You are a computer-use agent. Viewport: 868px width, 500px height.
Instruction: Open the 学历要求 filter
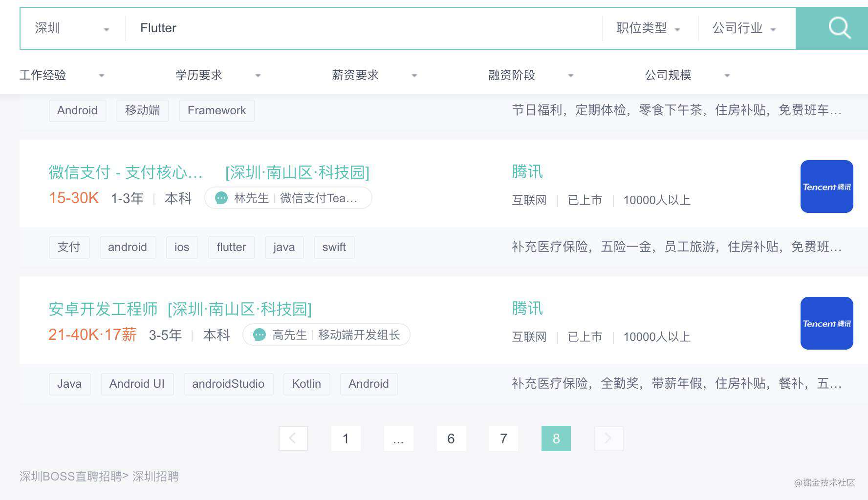tap(218, 75)
